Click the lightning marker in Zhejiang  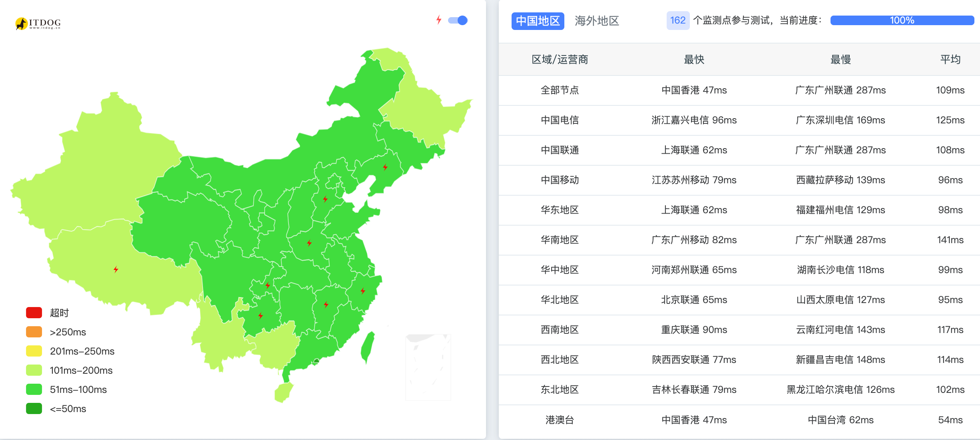pyautogui.click(x=363, y=291)
